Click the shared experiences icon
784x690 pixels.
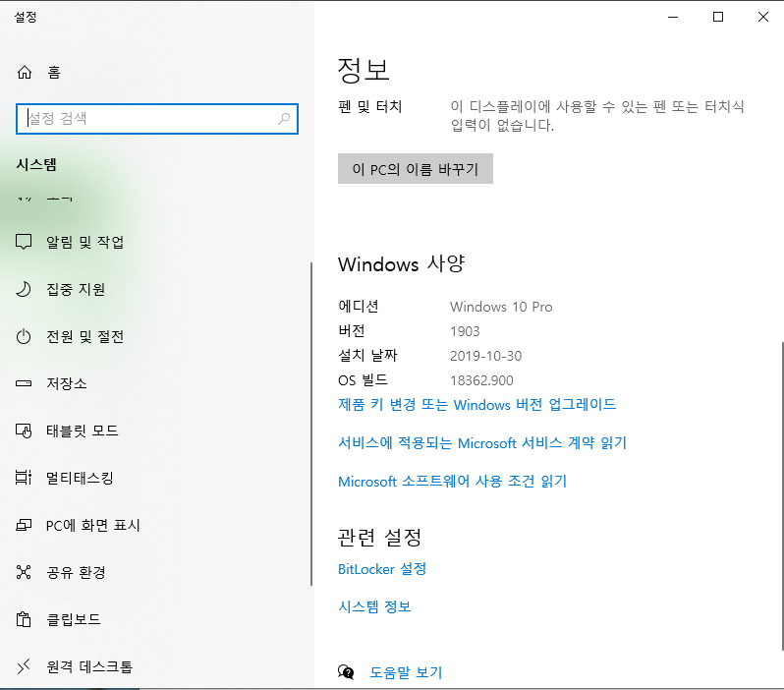(24, 572)
